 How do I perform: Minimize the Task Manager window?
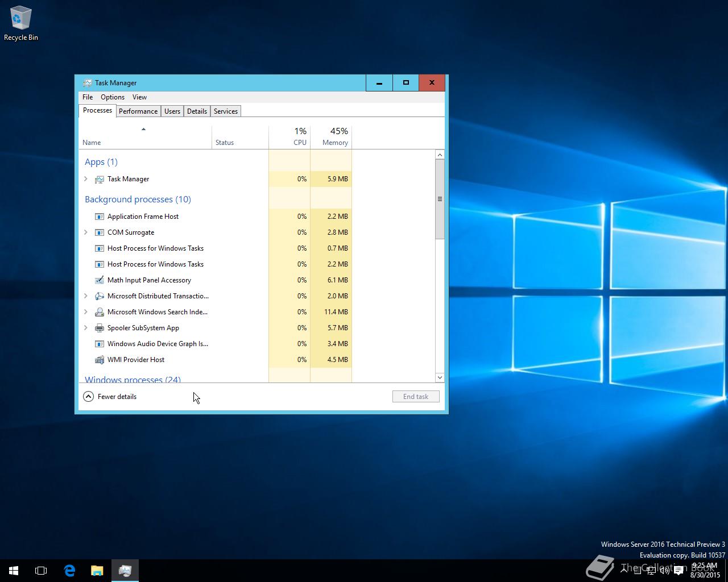pos(379,83)
